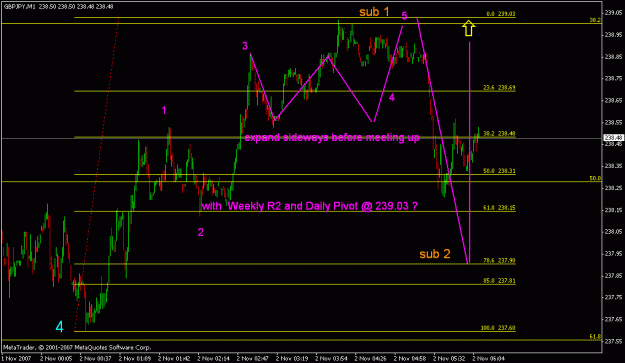Click the 237.75 value on the price scale
This screenshot has height=363, width=625.
point(614,297)
